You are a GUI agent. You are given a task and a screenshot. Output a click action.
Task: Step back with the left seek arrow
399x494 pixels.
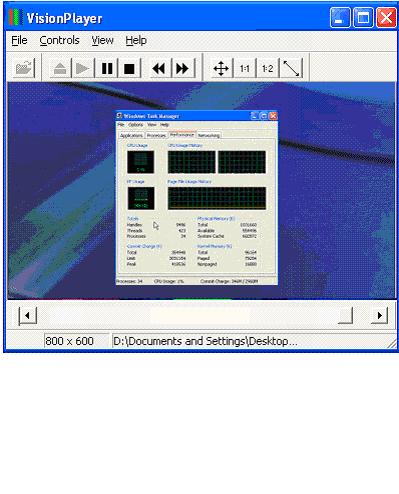point(27,315)
